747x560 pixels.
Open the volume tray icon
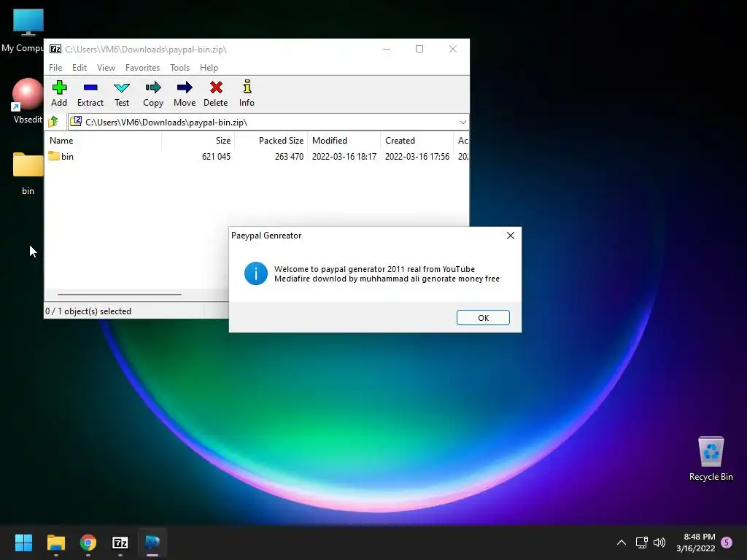click(x=659, y=542)
